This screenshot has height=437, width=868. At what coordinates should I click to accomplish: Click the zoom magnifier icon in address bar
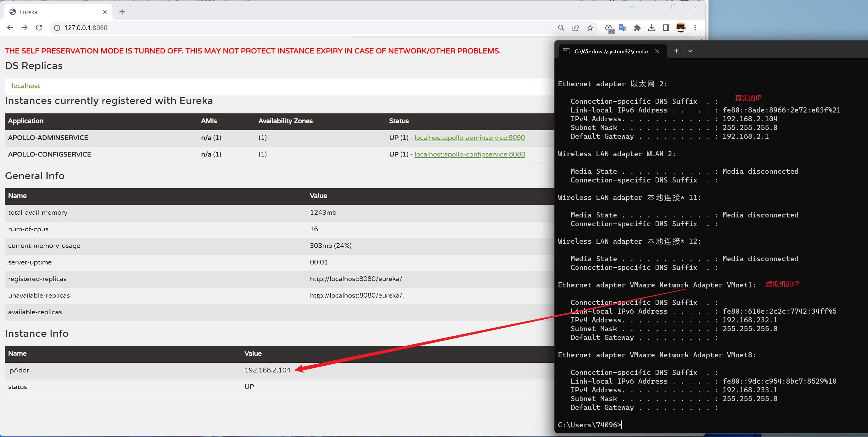pos(561,28)
